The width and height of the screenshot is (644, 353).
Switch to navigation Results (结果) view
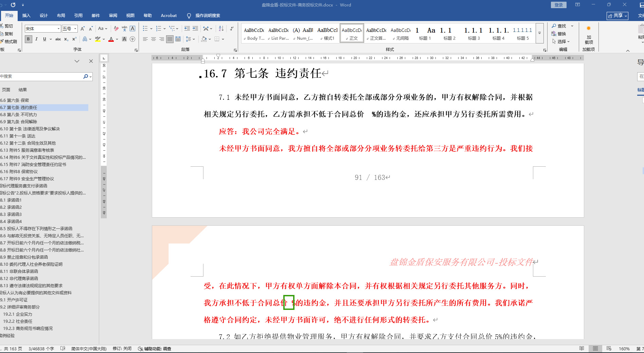pyautogui.click(x=23, y=90)
